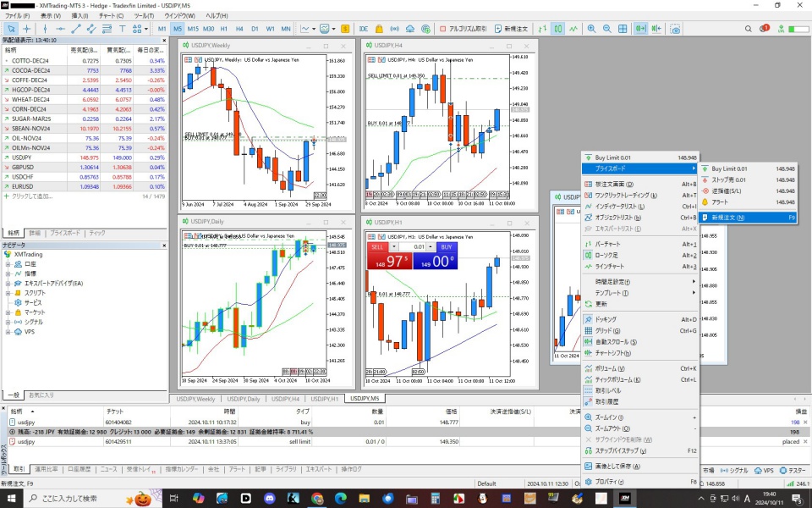Toggle the Auto Scroll toolbar button
Viewport: 812px width, 508px height.
640,29
